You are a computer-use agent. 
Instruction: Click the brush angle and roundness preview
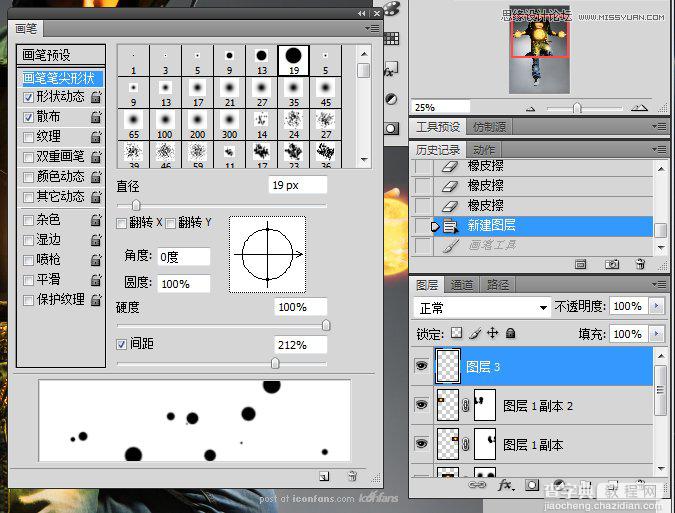click(267, 254)
